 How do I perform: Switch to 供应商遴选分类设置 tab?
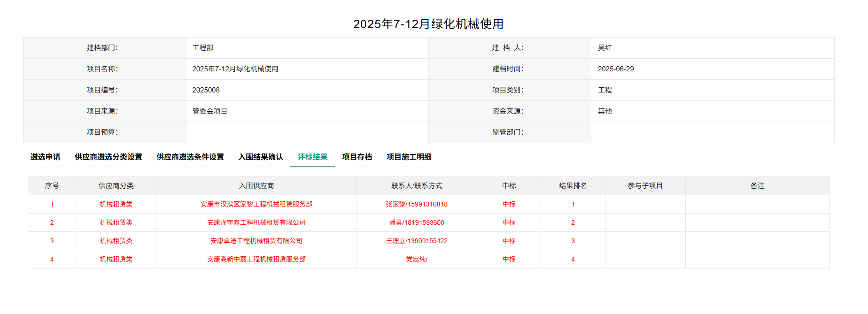108,157
